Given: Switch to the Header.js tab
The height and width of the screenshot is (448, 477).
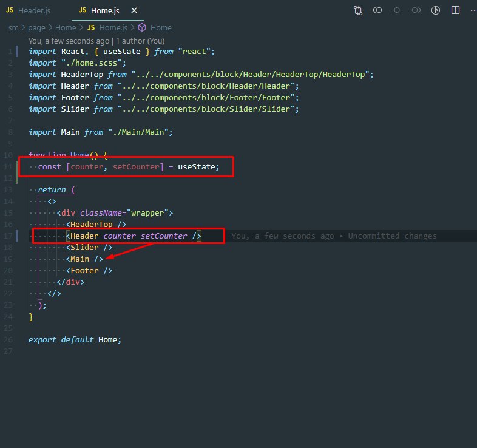Looking at the screenshot, I should (29, 11).
